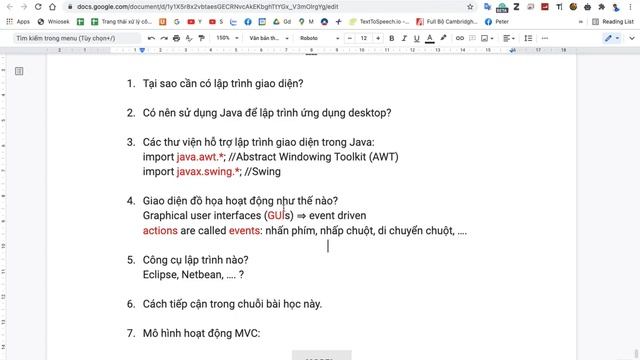
Task: Open the Extensions puzzle piece menu
Action: pyautogui.click(x=602, y=7)
